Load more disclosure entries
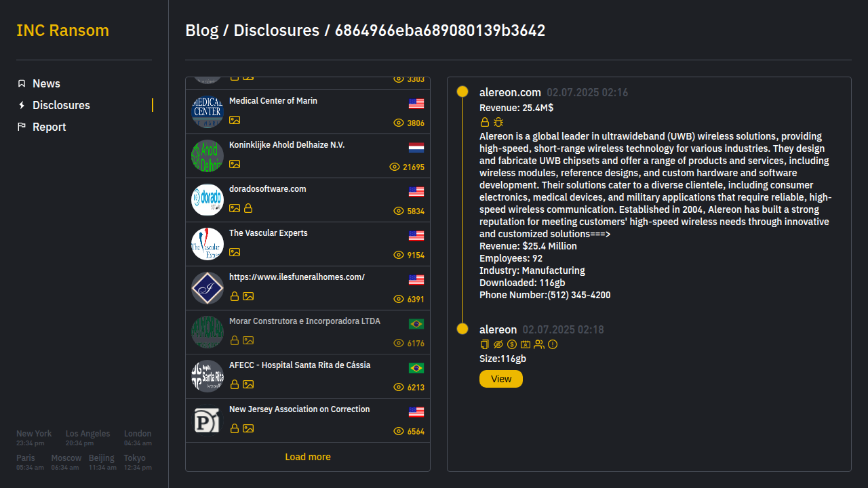 click(x=308, y=457)
